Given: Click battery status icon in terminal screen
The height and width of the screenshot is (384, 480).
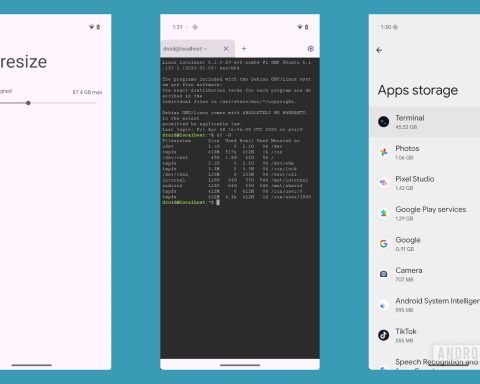Looking at the screenshot, I should 306,27.
